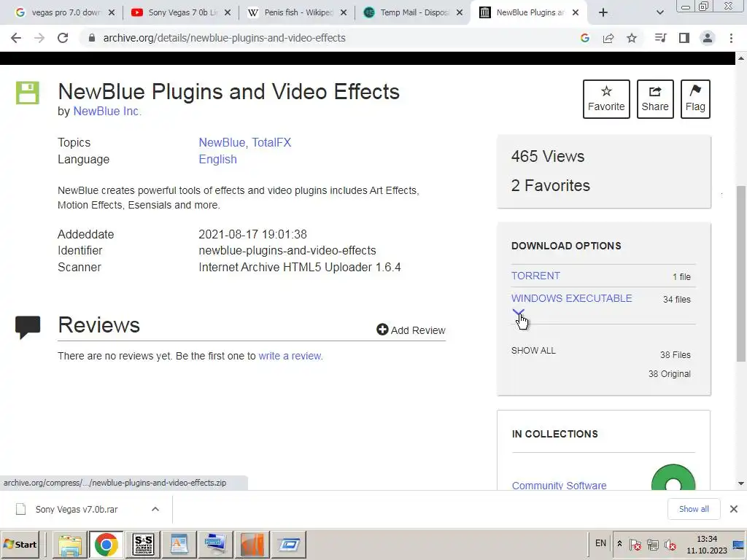Share this page from the address bar
Screen dimensions: 747x560
click(608, 38)
